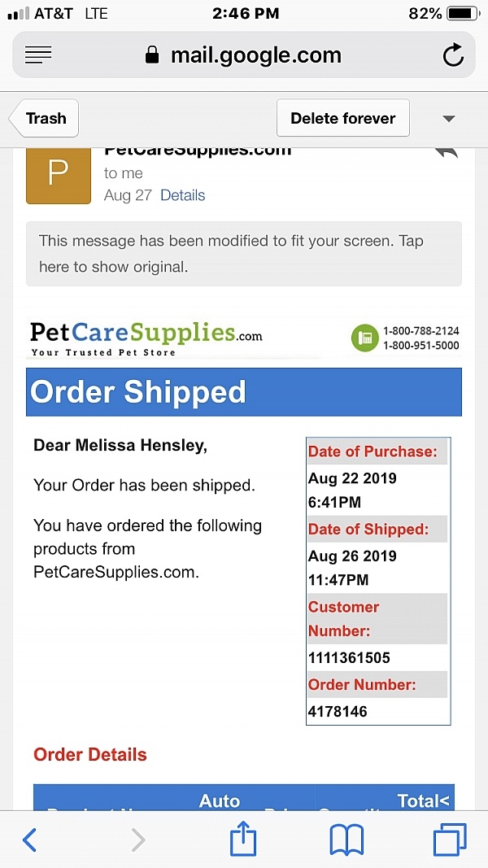This screenshot has width=488, height=868.
Task: Tap the reload page icon
Action: 453,55
